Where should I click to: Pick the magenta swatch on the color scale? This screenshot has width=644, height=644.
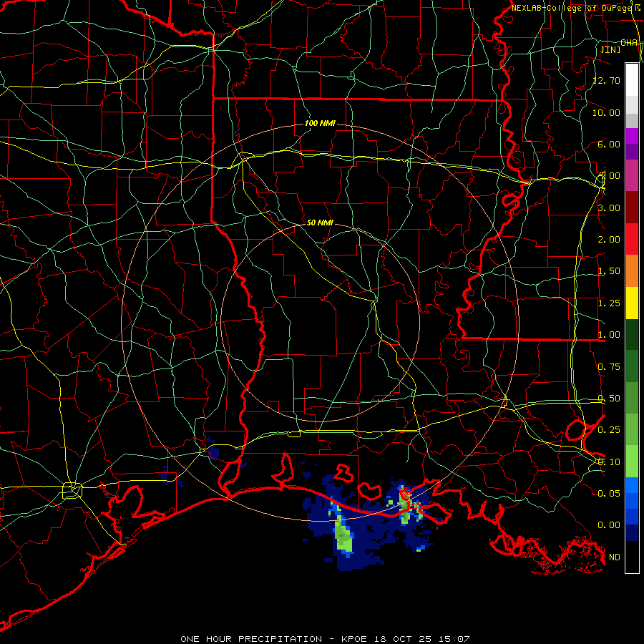coord(632,136)
